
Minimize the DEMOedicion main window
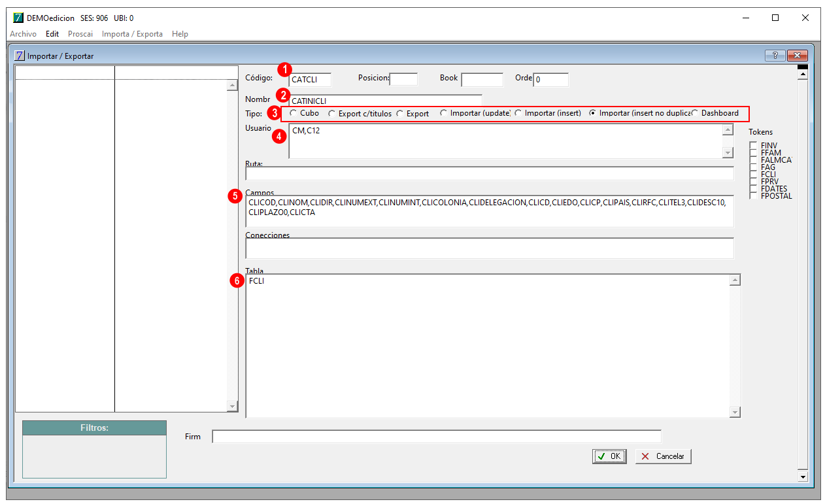point(745,18)
